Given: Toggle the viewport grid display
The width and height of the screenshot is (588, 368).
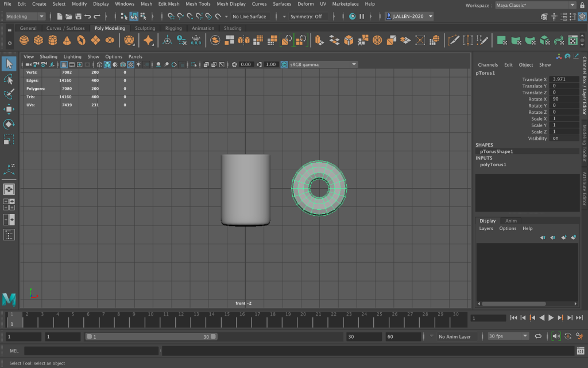Looking at the screenshot, I should click(64, 64).
